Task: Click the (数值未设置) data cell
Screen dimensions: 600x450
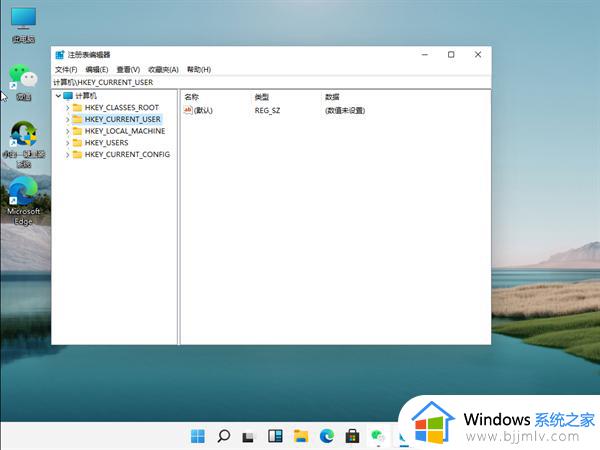Action: 345,111
